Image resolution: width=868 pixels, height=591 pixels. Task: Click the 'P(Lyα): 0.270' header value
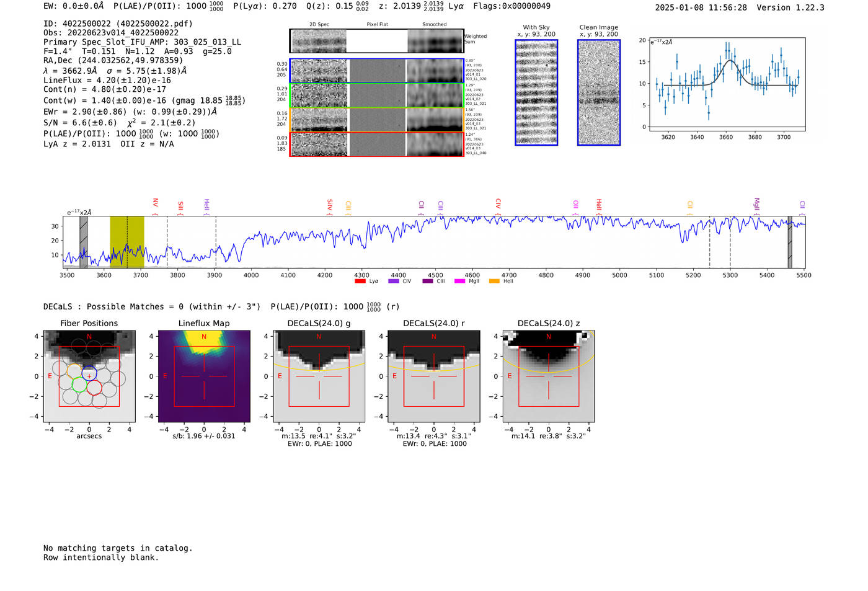point(265,6)
